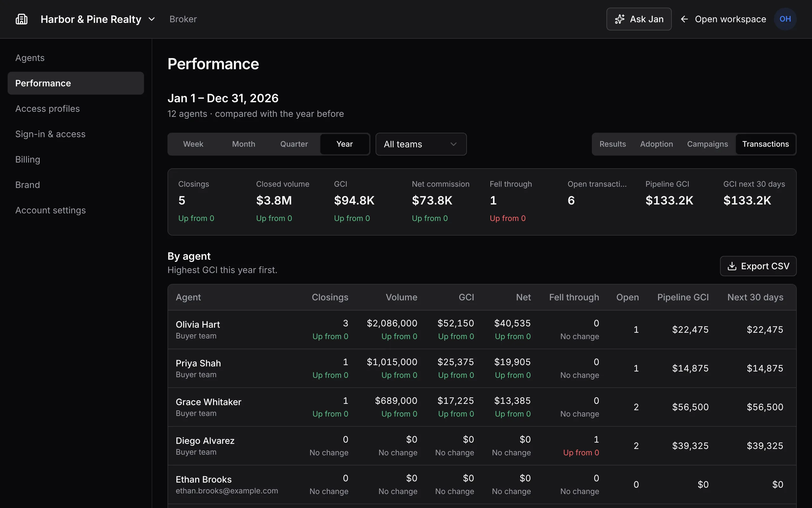Screen dimensions: 812x508
Task: Click the download icon in Export CSV
Action: (732, 266)
